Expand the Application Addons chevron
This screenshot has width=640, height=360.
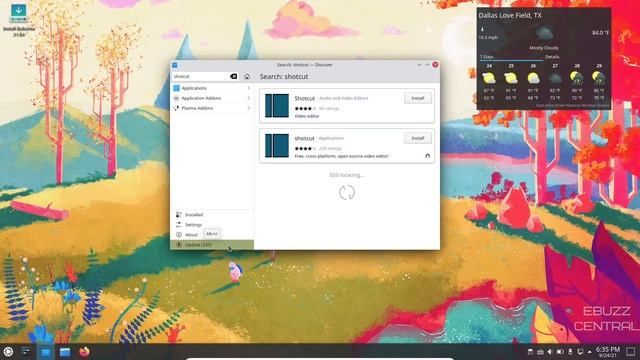coord(249,98)
